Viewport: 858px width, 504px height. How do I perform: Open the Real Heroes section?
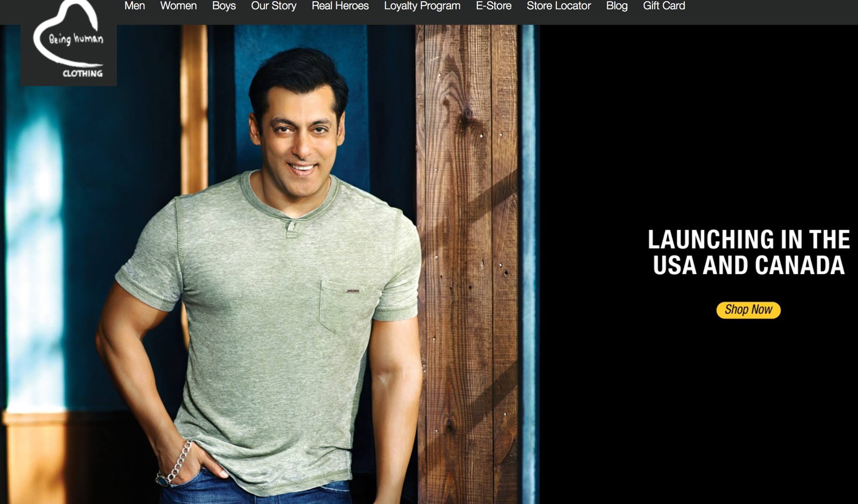click(340, 6)
